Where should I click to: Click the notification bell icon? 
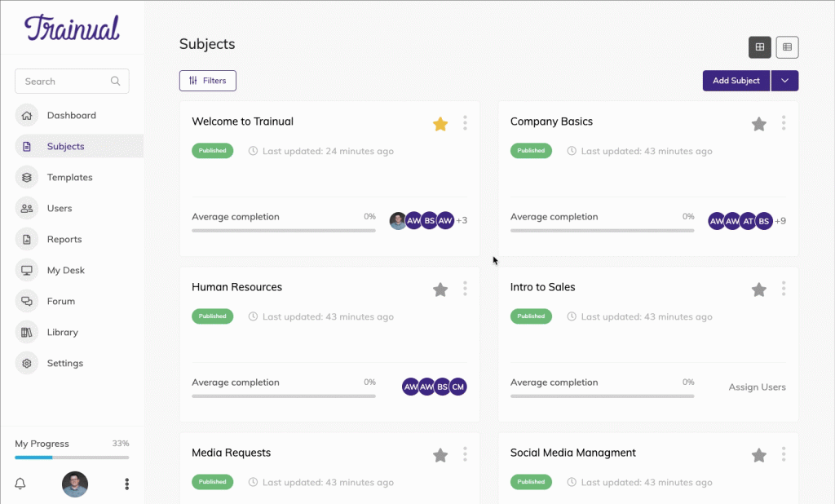point(20,484)
